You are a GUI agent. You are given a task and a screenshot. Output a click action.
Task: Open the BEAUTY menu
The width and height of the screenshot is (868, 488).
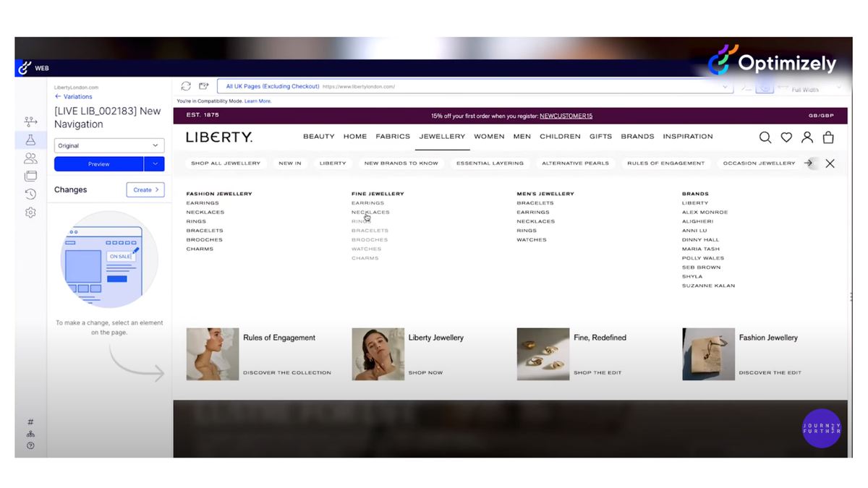pyautogui.click(x=319, y=137)
